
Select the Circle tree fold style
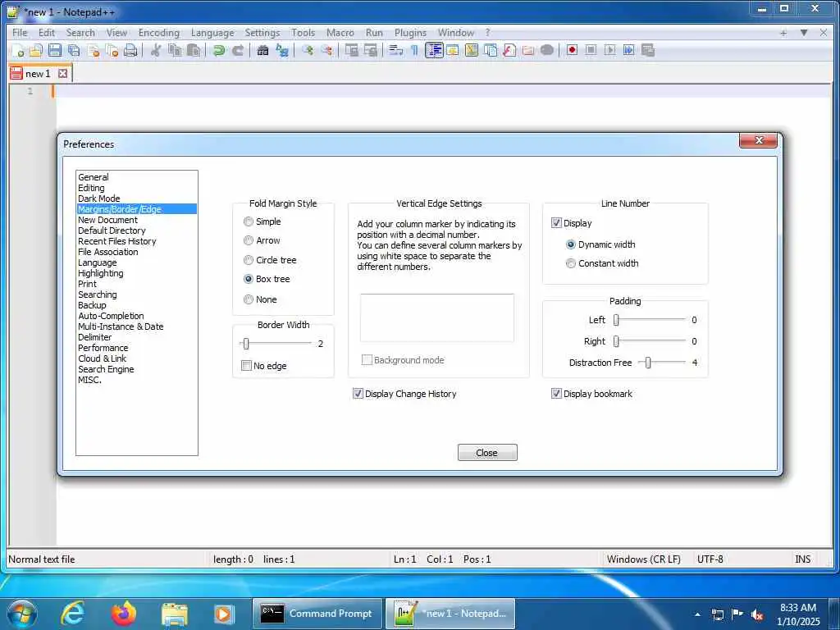click(248, 260)
